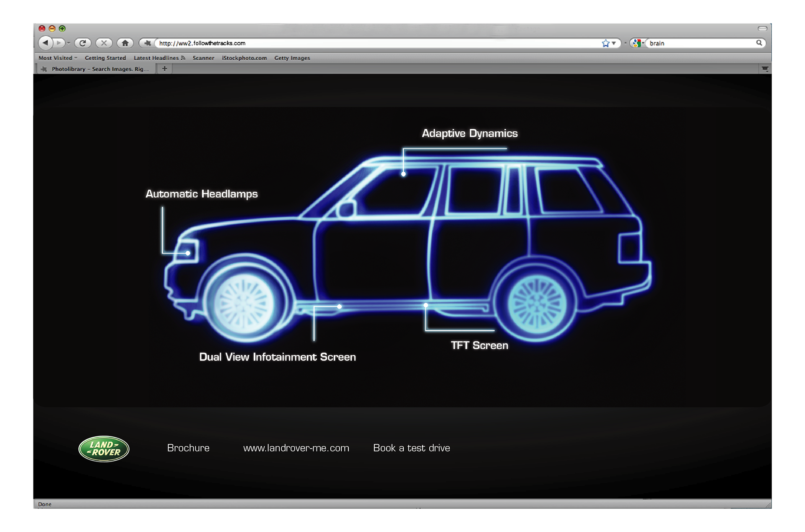
Task: Open the iStockphoto.com bookmark
Action: click(244, 58)
